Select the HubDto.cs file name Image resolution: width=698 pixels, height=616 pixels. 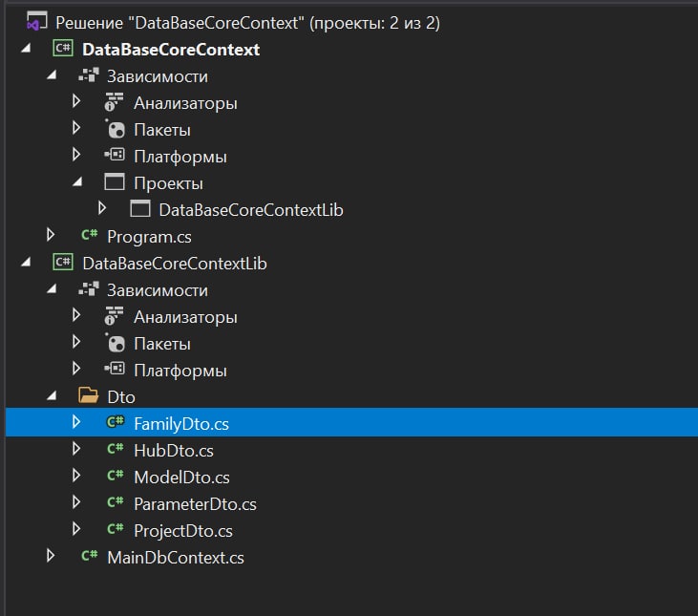click(x=174, y=451)
